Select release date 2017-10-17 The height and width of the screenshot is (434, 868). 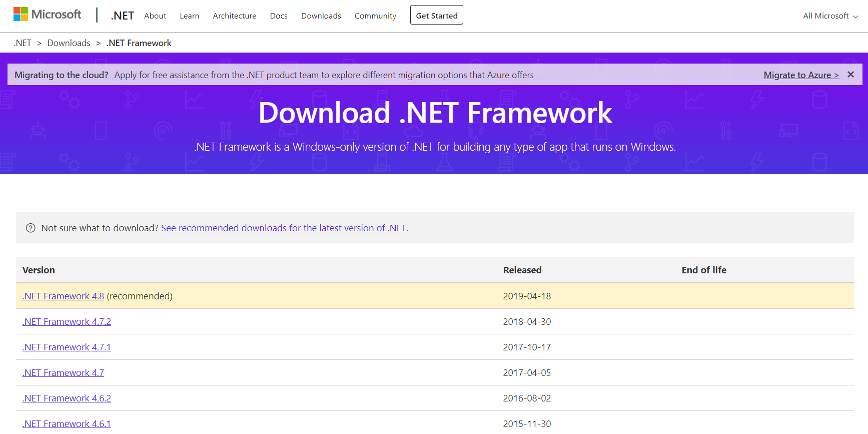point(527,347)
